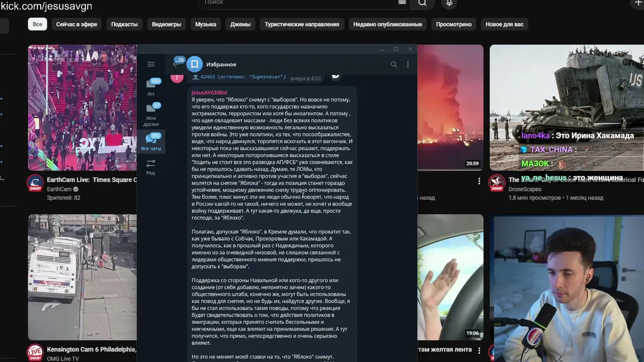Open the EarthCam channel name link
644x362 pixels.
pyautogui.click(x=59, y=189)
